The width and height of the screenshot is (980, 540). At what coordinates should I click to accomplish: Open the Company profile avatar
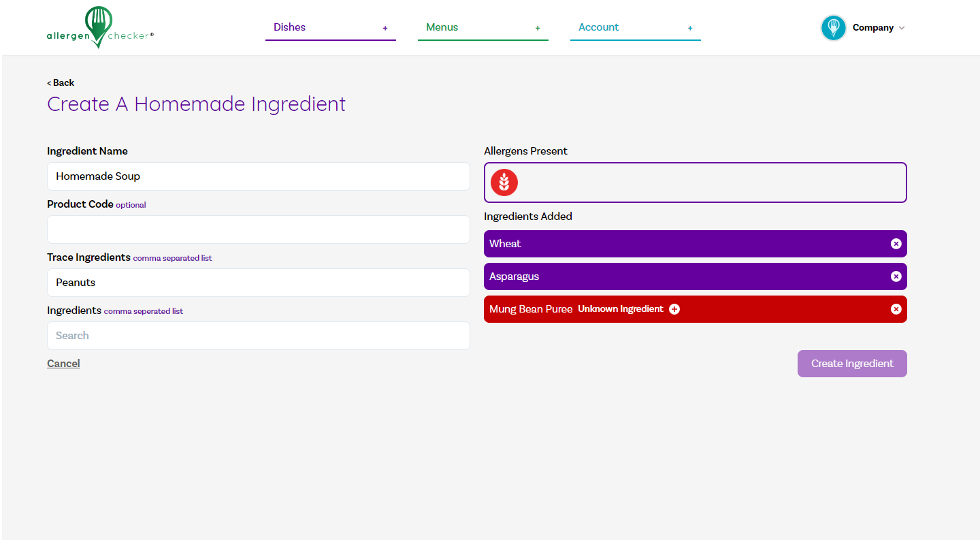(833, 28)
